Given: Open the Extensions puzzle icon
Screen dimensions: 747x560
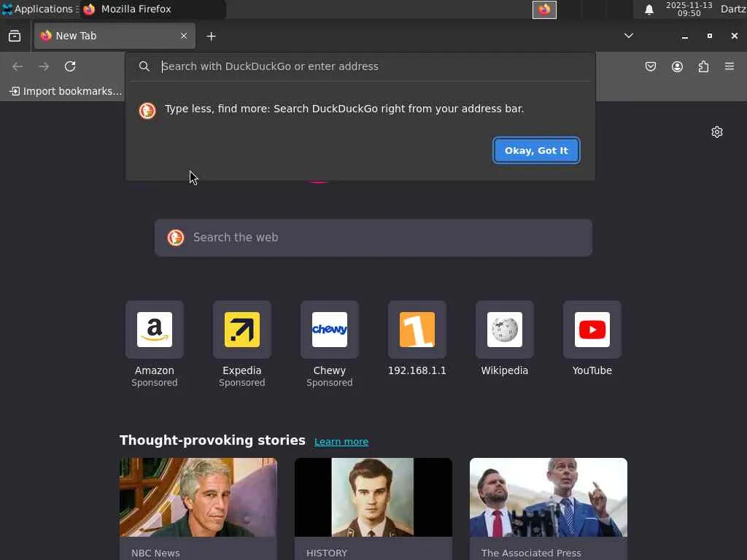Looking at the screenshot, I should [x=704, y=66].
